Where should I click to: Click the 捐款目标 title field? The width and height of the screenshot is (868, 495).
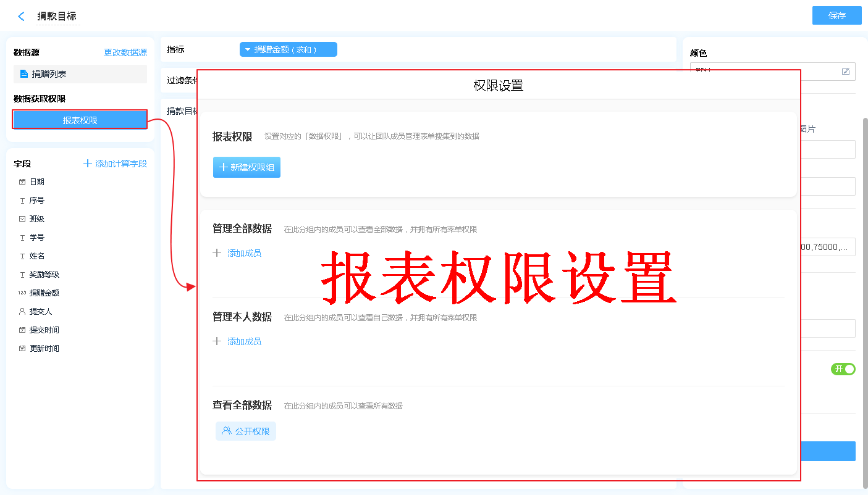(x=57, y=17)
